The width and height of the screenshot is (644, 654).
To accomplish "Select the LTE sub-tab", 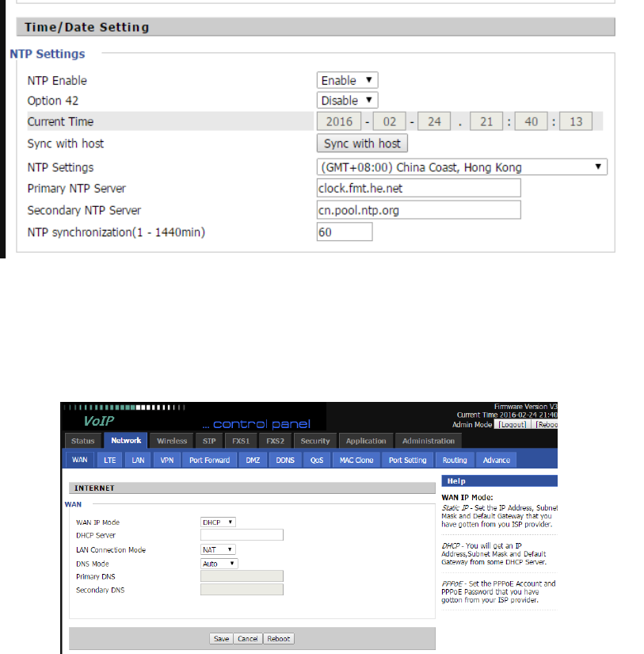I will click(109, 460).
